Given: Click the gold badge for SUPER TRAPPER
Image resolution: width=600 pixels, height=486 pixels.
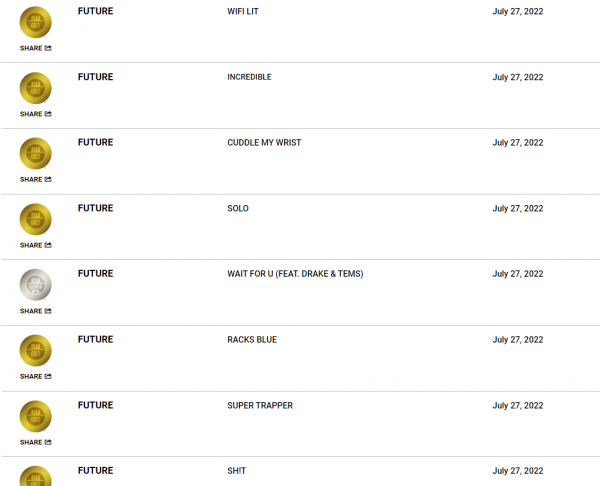Looking at the screenshot, I should tap(36, 416).
